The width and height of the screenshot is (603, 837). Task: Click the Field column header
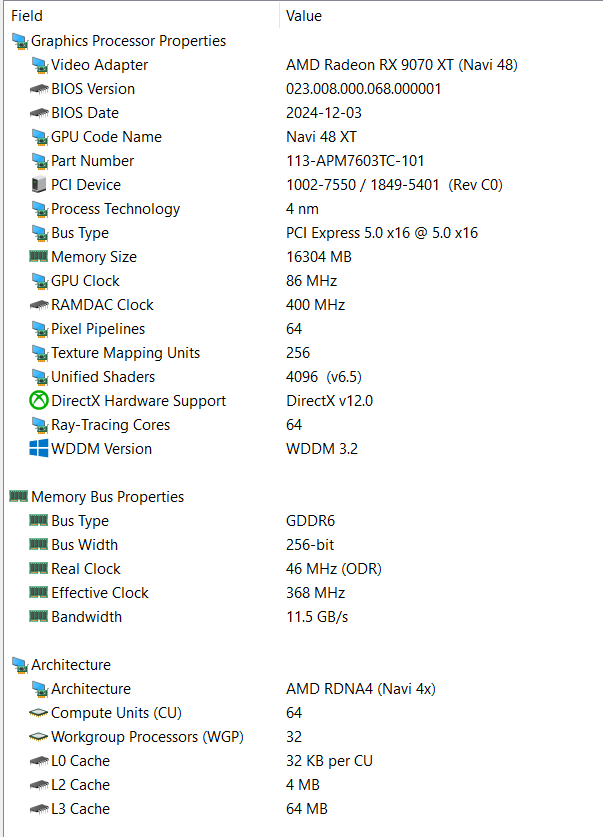point(27,16)
